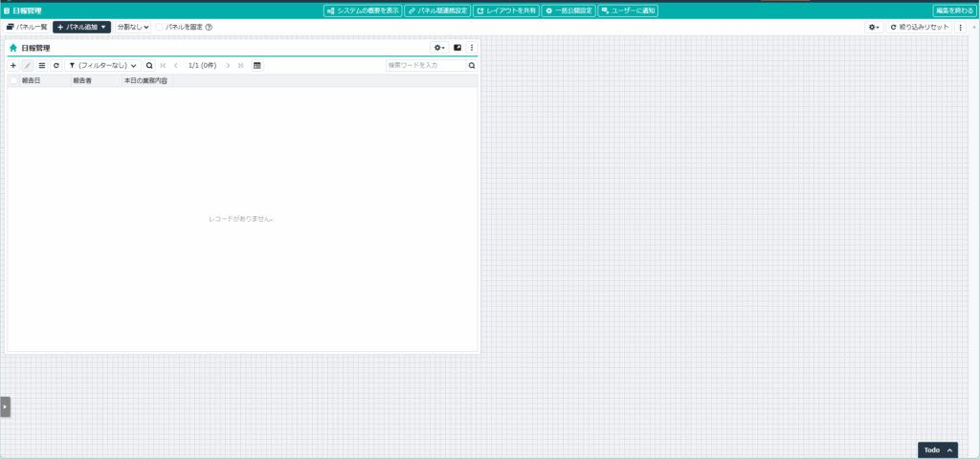Click the 報告日 column header
This screenshot has width=980, height=459.
click(x=32, y=81)
